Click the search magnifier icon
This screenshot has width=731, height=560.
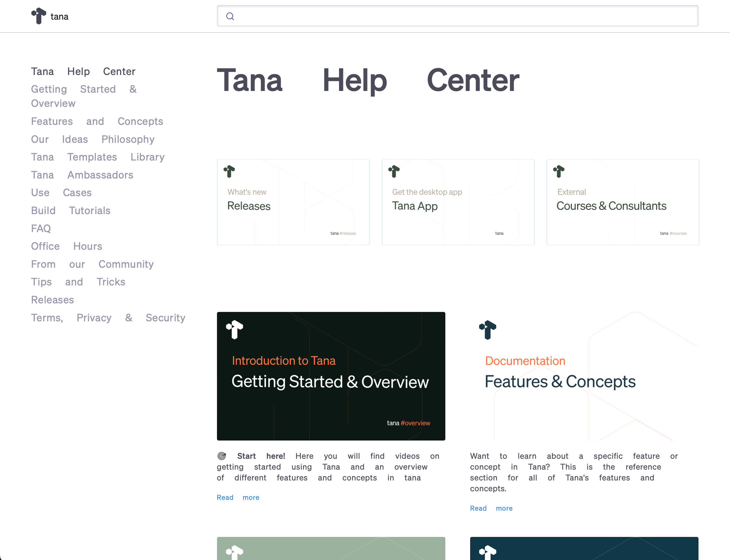click(x=230, y=16)
